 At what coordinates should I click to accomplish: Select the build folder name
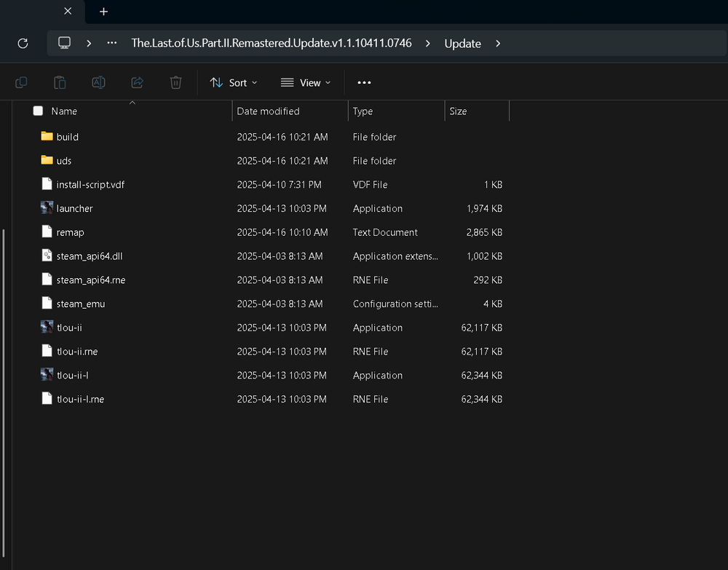click(x=67, y=137)
